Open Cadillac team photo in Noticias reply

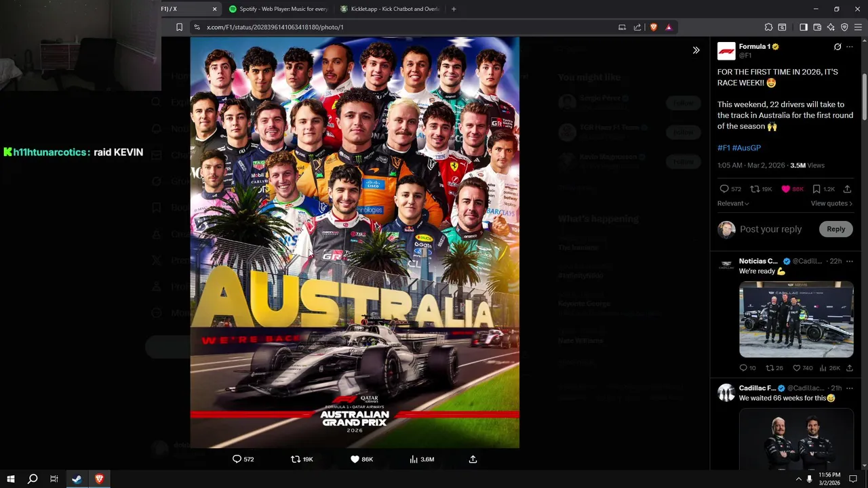tap(796, 319)
